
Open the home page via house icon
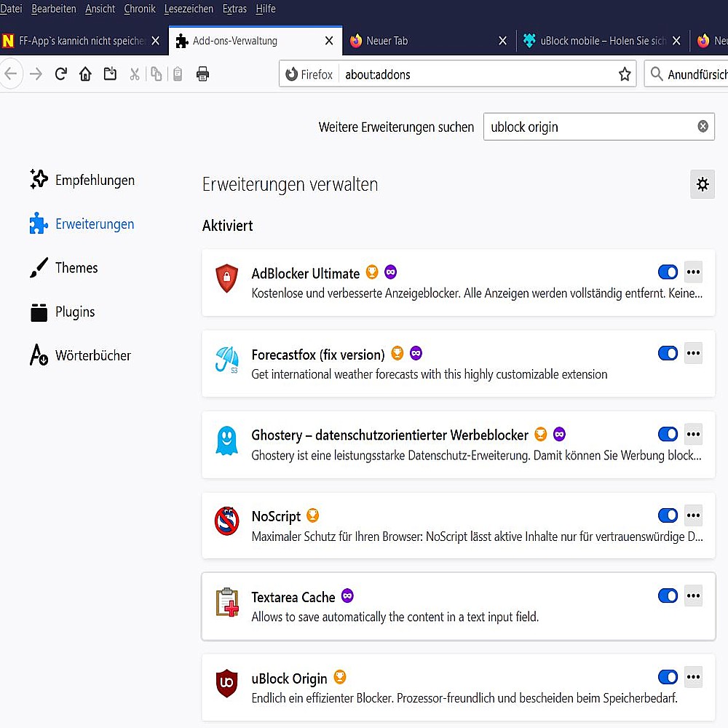[85, 74]
